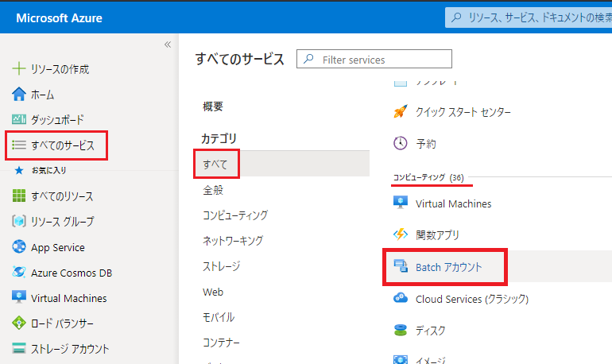Image resolution: width=612 pixels, height=364 pixels.
Task: Click the rocket icon for クイック スタート センター
Action: [401, 111]
